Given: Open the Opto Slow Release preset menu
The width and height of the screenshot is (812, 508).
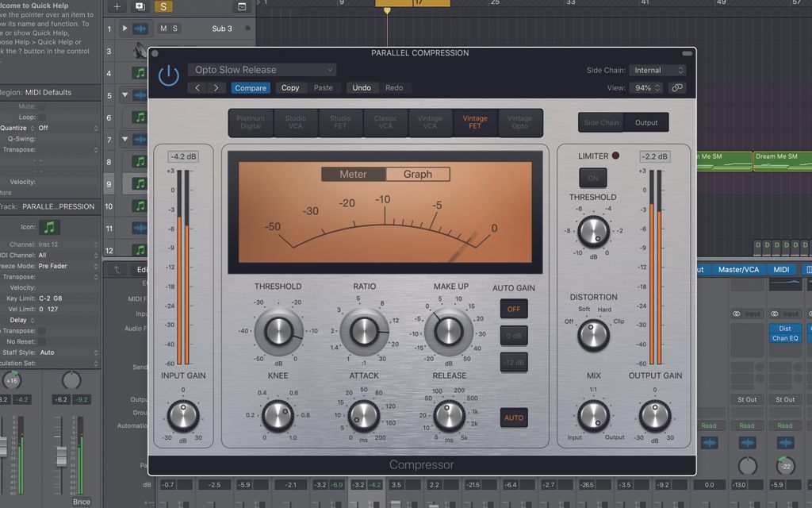Looking at the screenshot, I should tap(262, 69).
